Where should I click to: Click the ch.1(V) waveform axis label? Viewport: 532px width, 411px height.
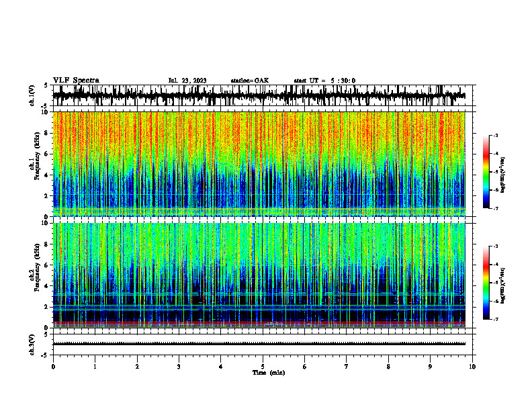32,95
